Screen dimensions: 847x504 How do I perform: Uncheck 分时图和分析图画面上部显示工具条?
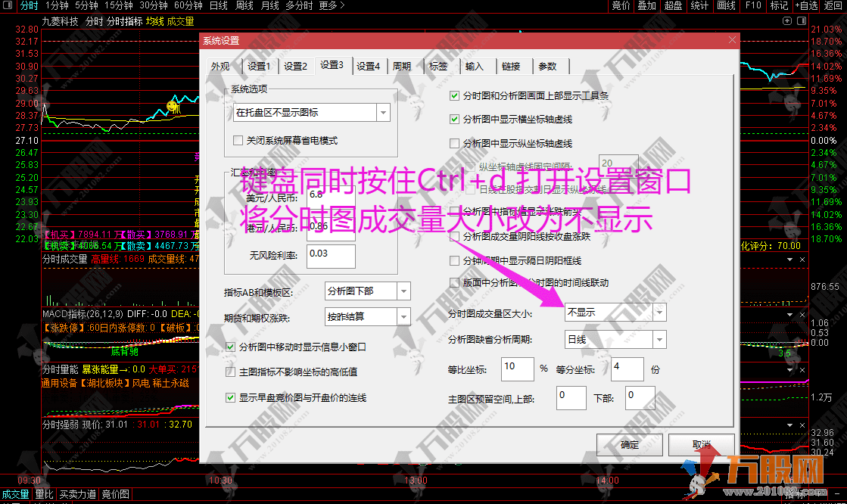point(454,95)
